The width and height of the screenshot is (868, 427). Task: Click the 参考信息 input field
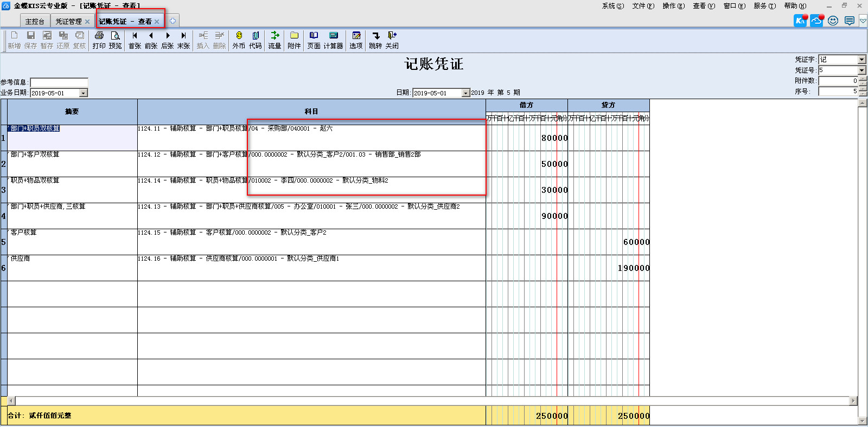(59, 82)
